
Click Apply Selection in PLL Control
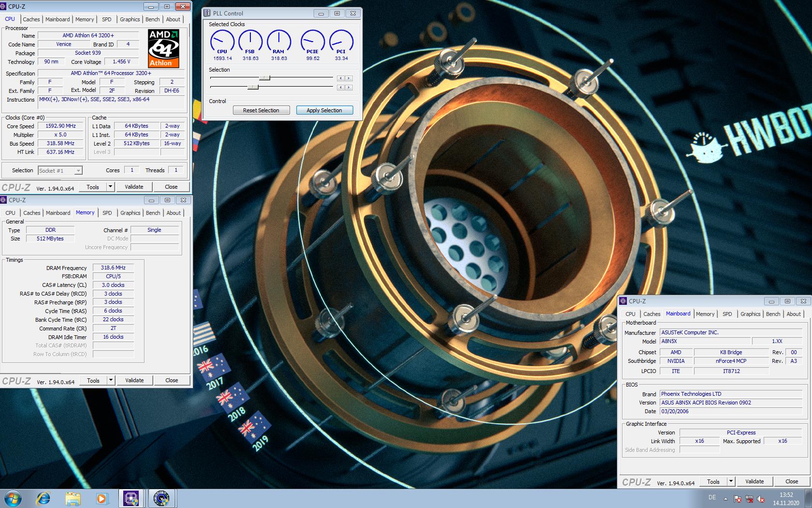pyautogui.click(x=324, y=110)
